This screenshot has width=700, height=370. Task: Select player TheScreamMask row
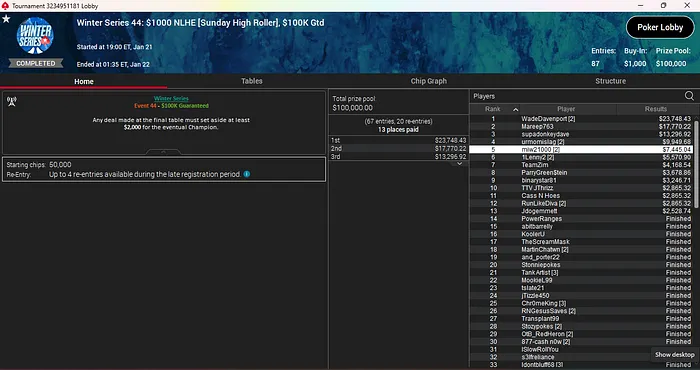tap(581, 241)
